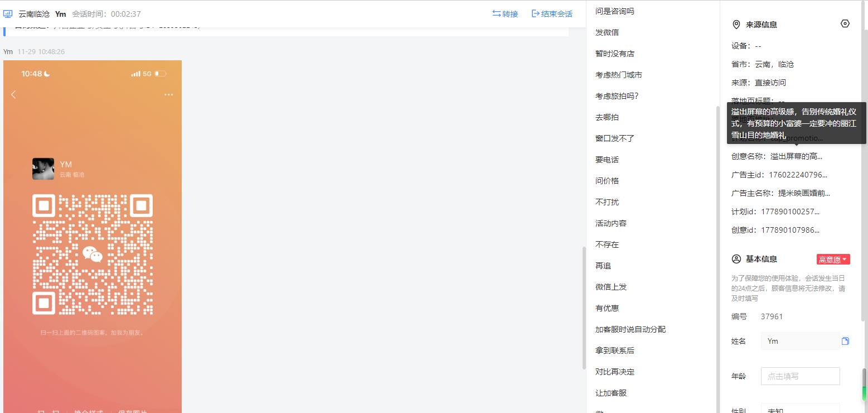Choose the 要电话 quick reply
Screen dimensions: 868x413
pos(607,160)
